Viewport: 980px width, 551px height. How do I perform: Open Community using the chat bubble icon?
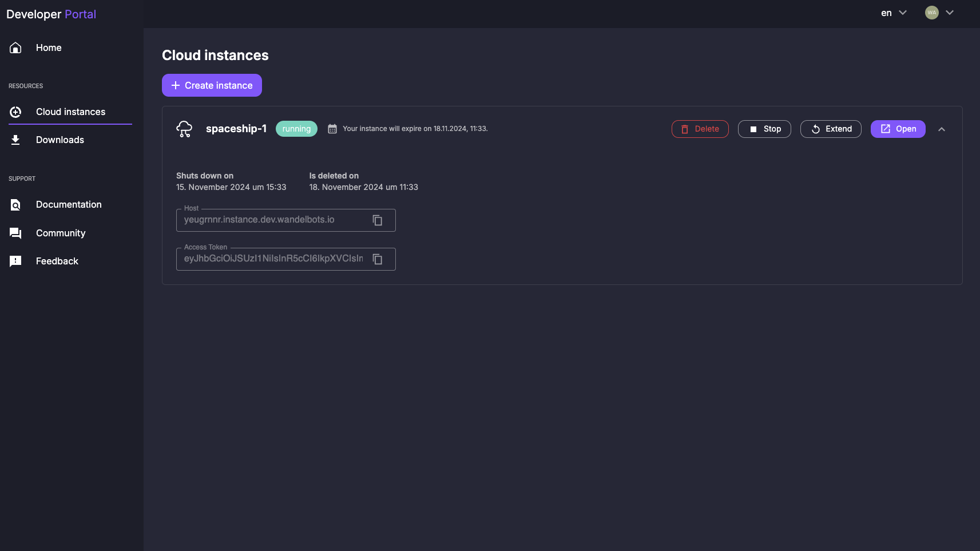pos(15,232)
